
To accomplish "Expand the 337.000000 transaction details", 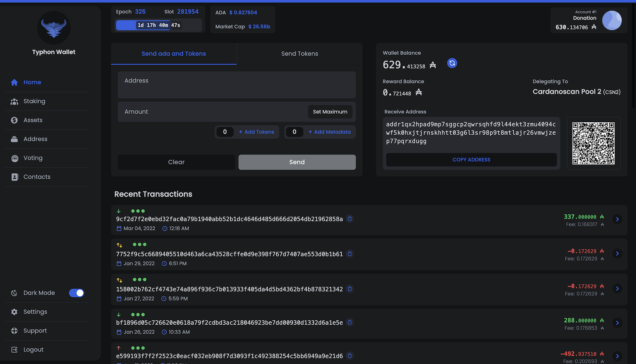I will [x=617, y=219].
